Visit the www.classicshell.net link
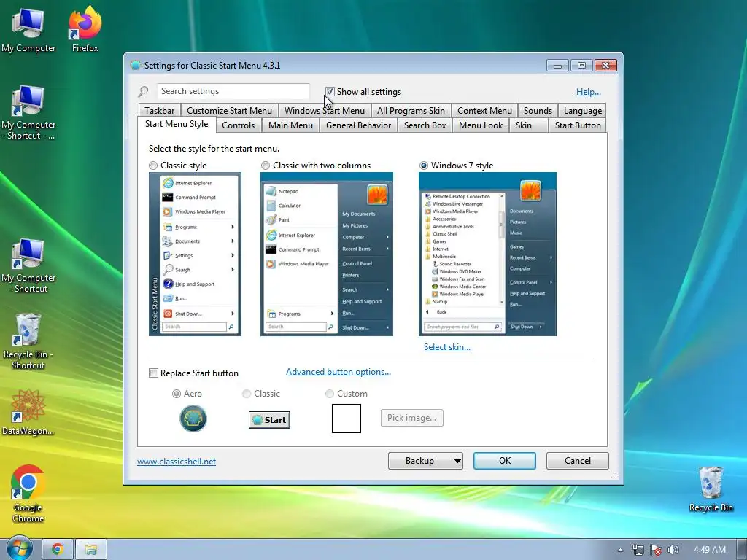Viewport: 747px width, 560px height. point(177,462)
